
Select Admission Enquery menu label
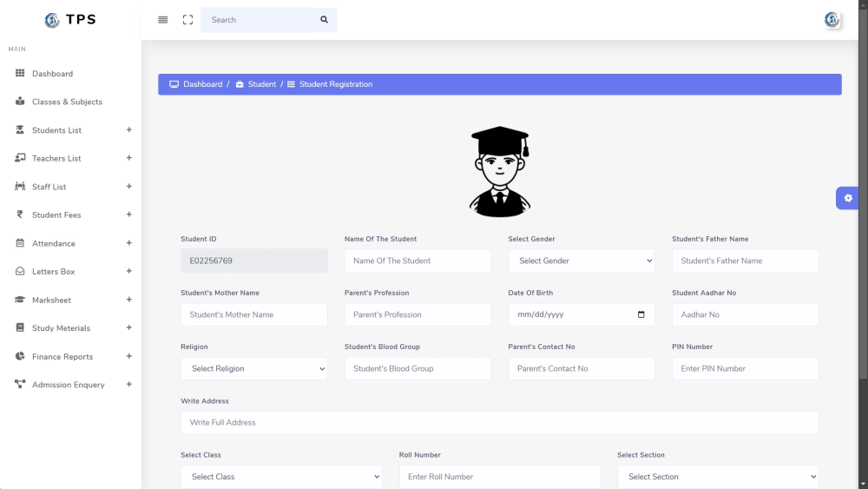[68, 385]
